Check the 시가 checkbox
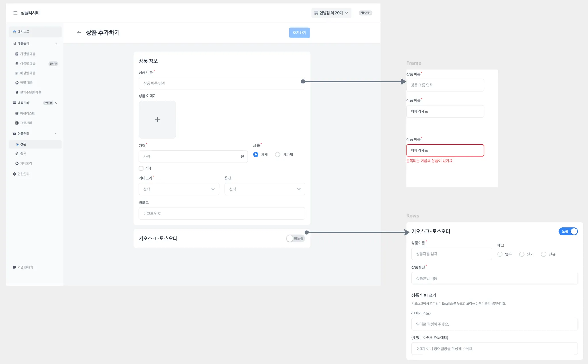 141,168
